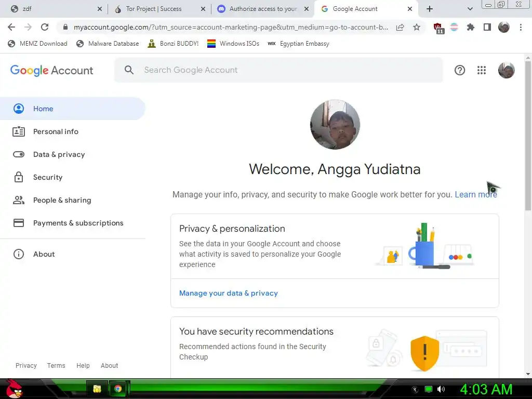The image size is (532, 399).
Task: Open About in the sidebar
Action: pos(73,254)
